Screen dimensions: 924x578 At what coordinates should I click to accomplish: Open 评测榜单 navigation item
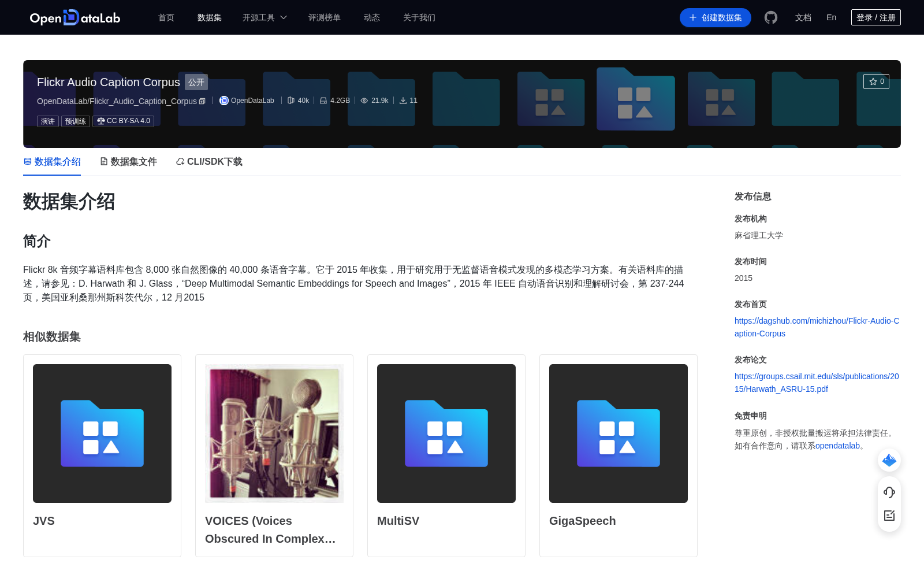(325, 17)
